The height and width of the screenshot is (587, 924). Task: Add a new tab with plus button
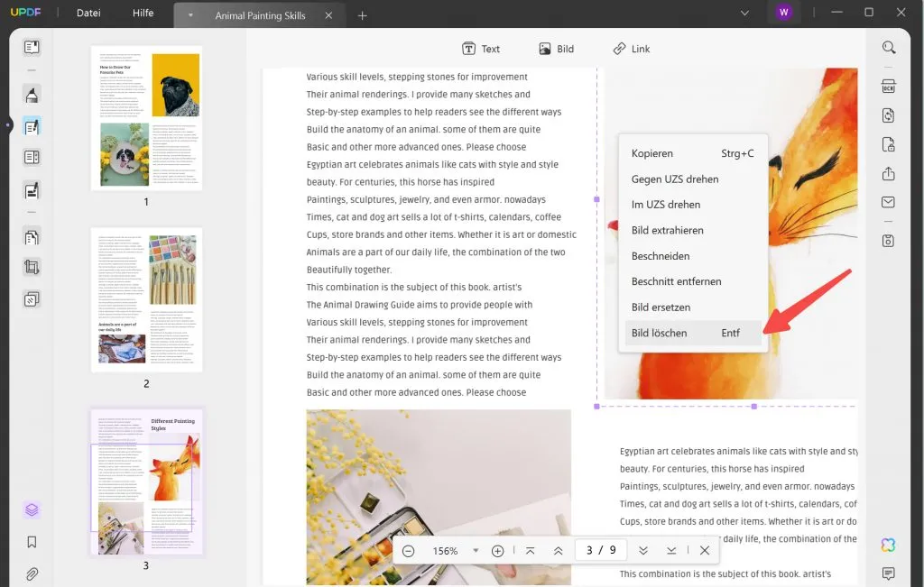coord(363,15)
